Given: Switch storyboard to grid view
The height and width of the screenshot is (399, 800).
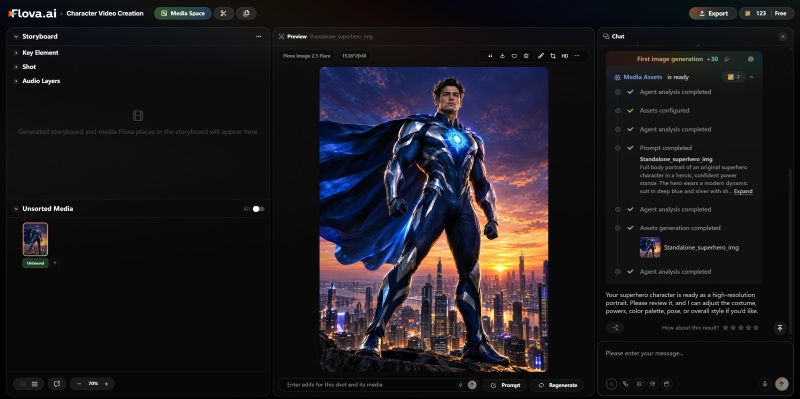Looking at the screenshot, I should click(x=22, y=384).
